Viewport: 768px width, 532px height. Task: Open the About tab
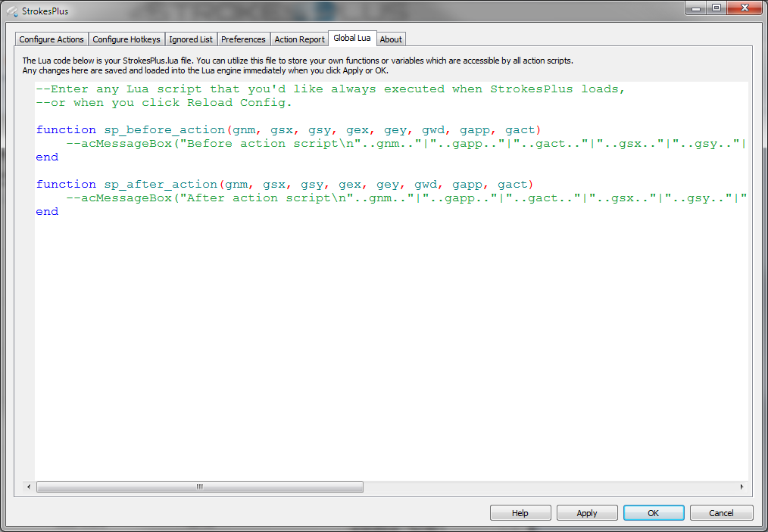point(391,39)
